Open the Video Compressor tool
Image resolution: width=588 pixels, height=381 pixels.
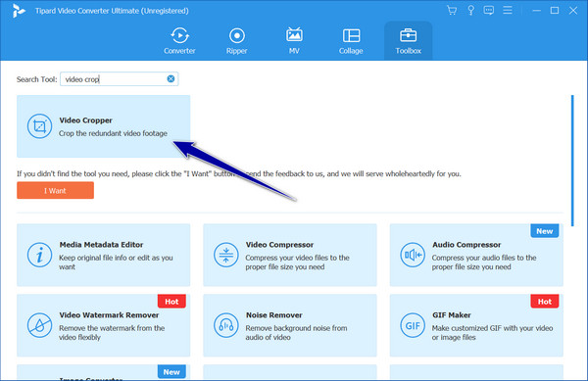coord(290,255)
